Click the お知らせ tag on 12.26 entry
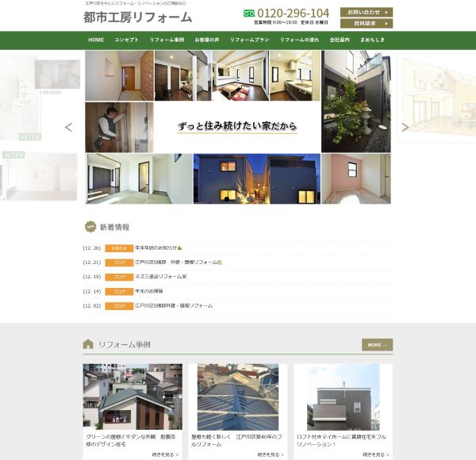Viewport: 476px width, 460px height. [x=119, y=248]
